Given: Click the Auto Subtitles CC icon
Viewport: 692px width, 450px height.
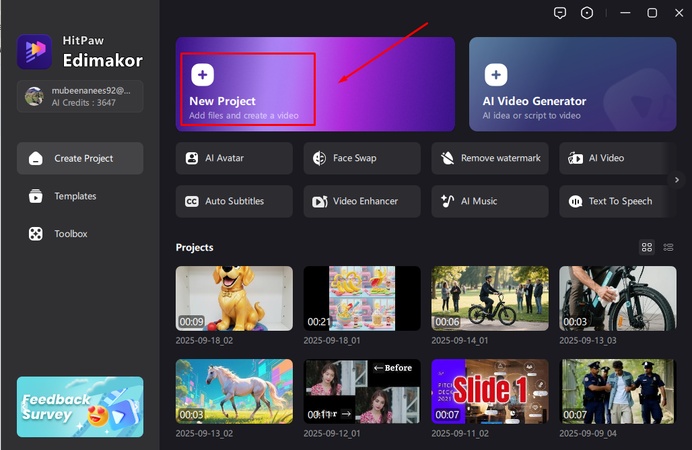Looking at the screenshot, I should pyautogui.click(x=192, y=202).
